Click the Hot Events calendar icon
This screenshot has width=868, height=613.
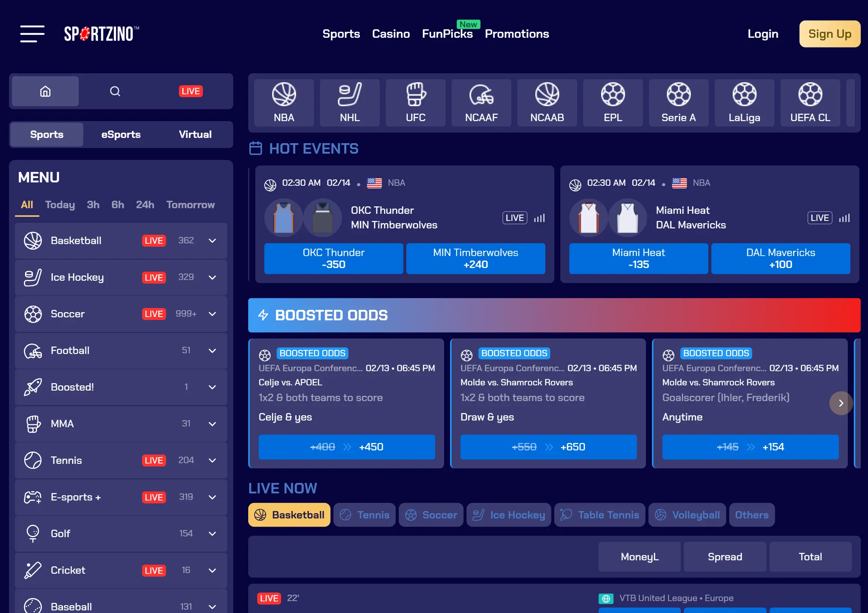tap(256, 148)
